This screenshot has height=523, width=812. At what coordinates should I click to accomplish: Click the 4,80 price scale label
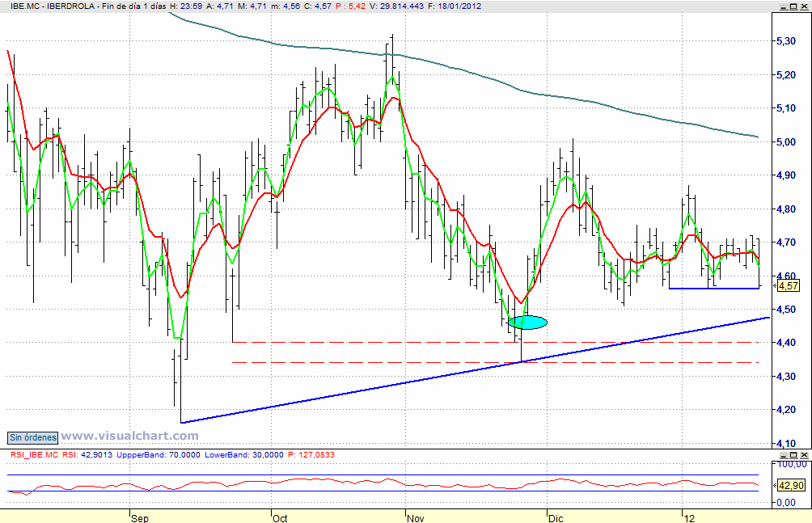786,209
